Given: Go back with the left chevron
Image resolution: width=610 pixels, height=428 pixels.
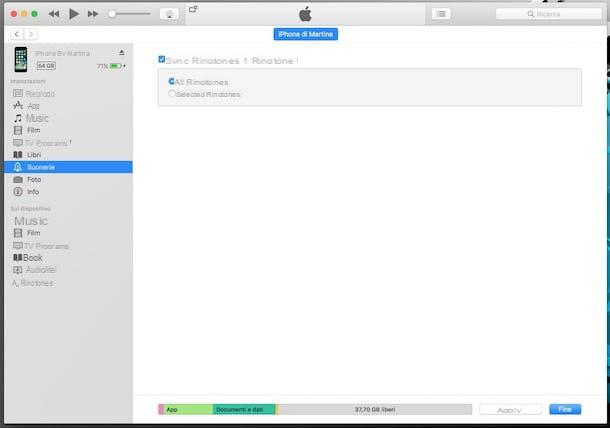Looking at the screenshot, I should point(17,34).
